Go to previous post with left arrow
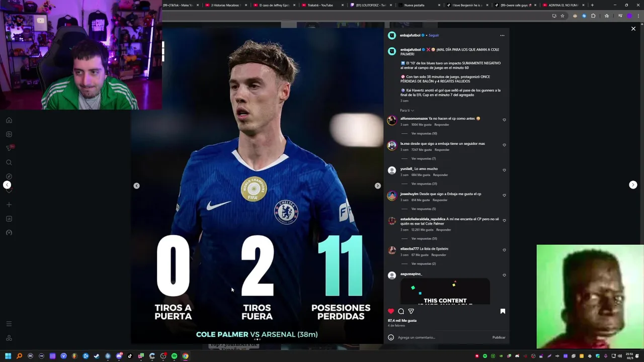 tap(7, 185)
